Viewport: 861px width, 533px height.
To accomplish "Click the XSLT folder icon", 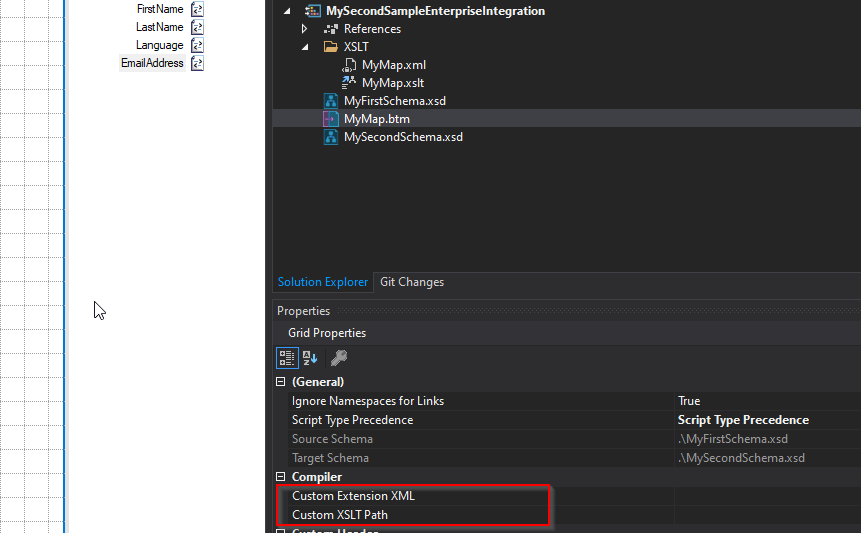I will point(330,47).
